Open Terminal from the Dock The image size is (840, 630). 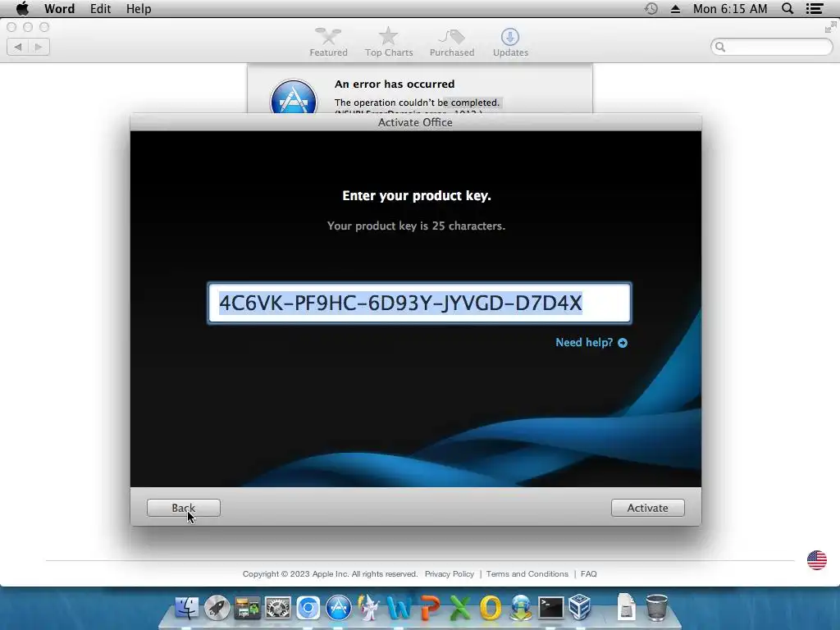pyautogui.click(x=550, y=608)
